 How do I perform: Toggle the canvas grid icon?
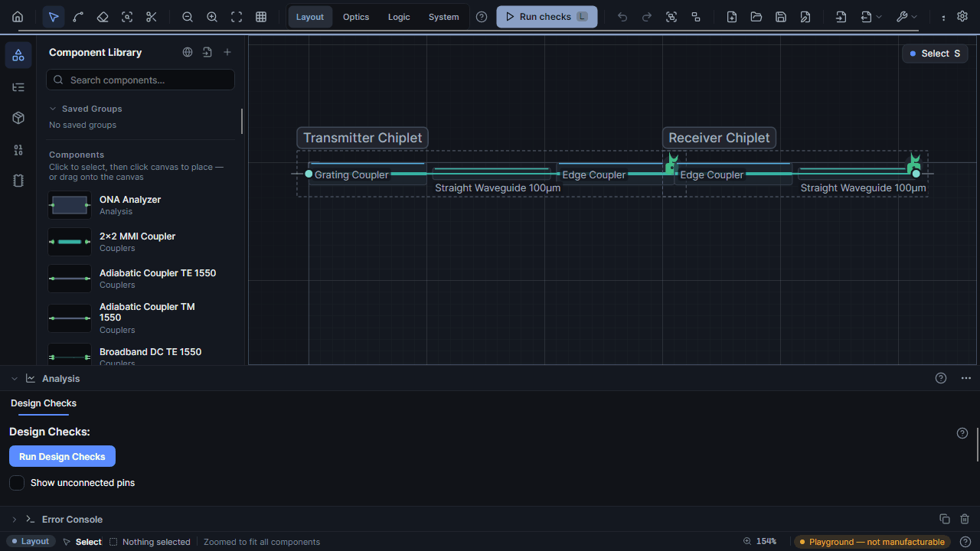[x=261, y=17]
